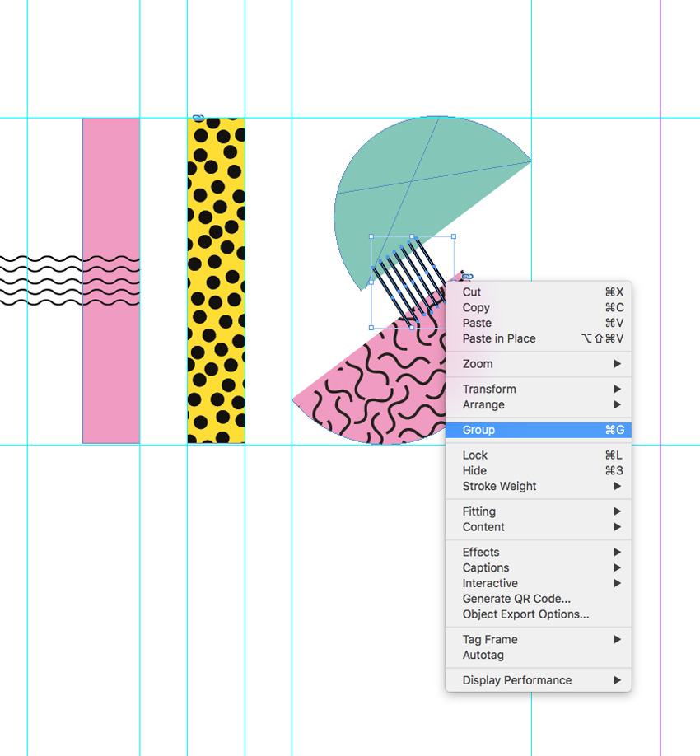Expand the Effects submenu
Screen dimensions: 700x756
click(538, 552)
